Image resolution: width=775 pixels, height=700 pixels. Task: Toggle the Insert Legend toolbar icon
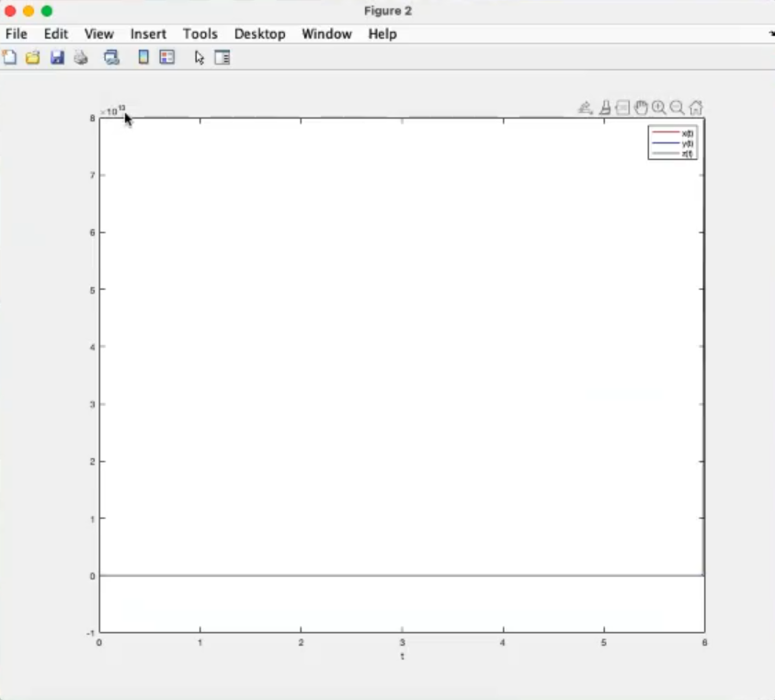[x=166, y=57]
